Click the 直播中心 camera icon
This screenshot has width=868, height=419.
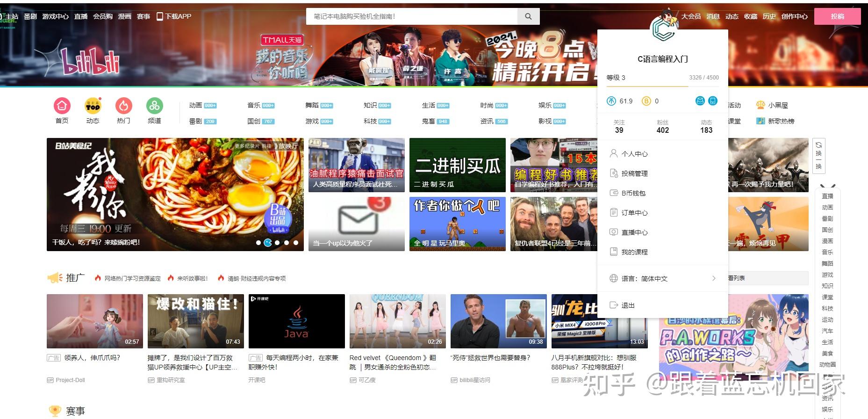614,232
